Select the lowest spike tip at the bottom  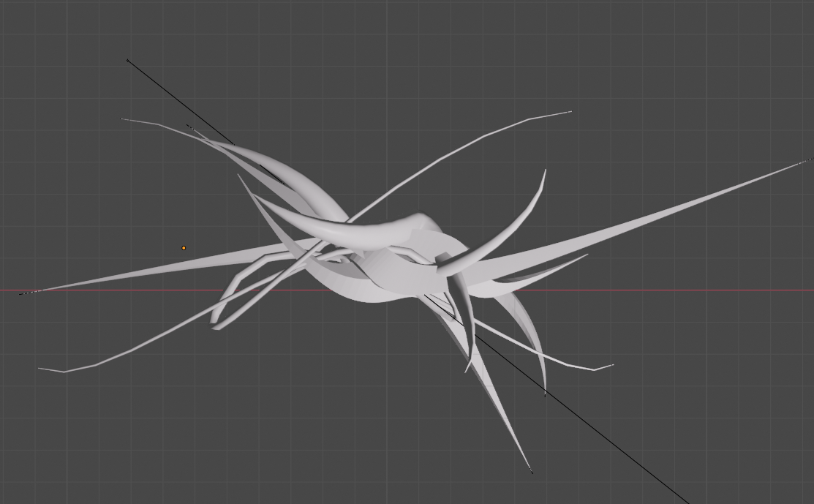[530, 470]
